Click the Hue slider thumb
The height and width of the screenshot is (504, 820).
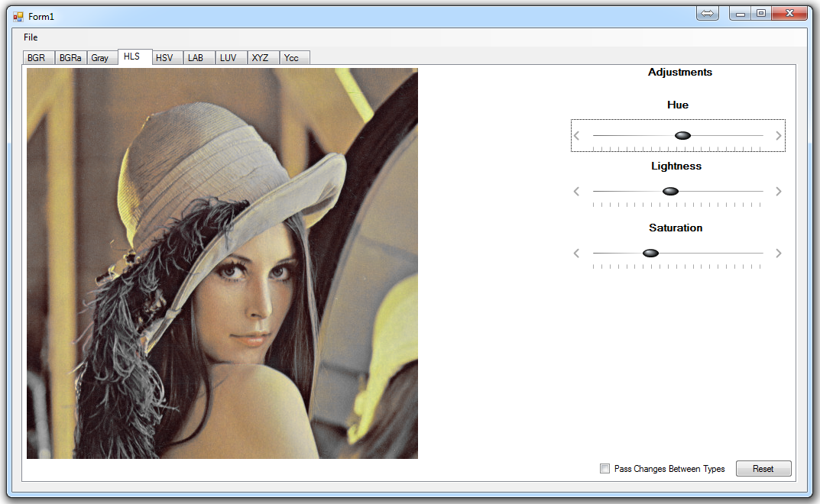pos(682,135)
